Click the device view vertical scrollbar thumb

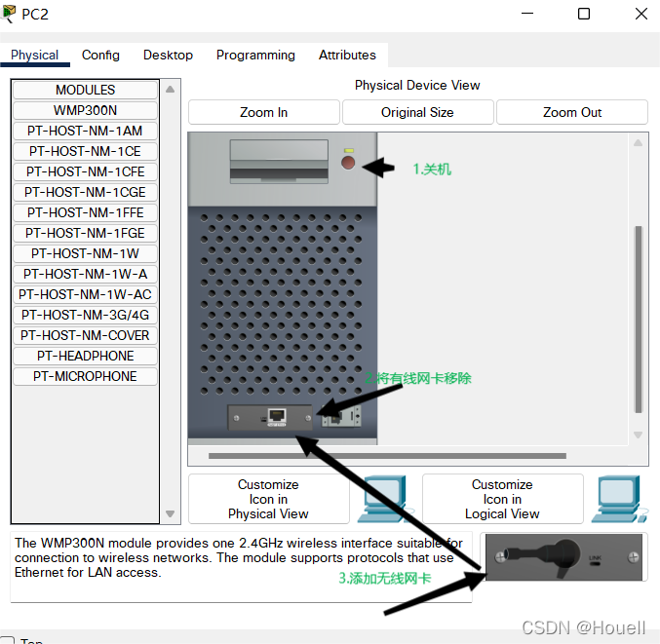639,320
